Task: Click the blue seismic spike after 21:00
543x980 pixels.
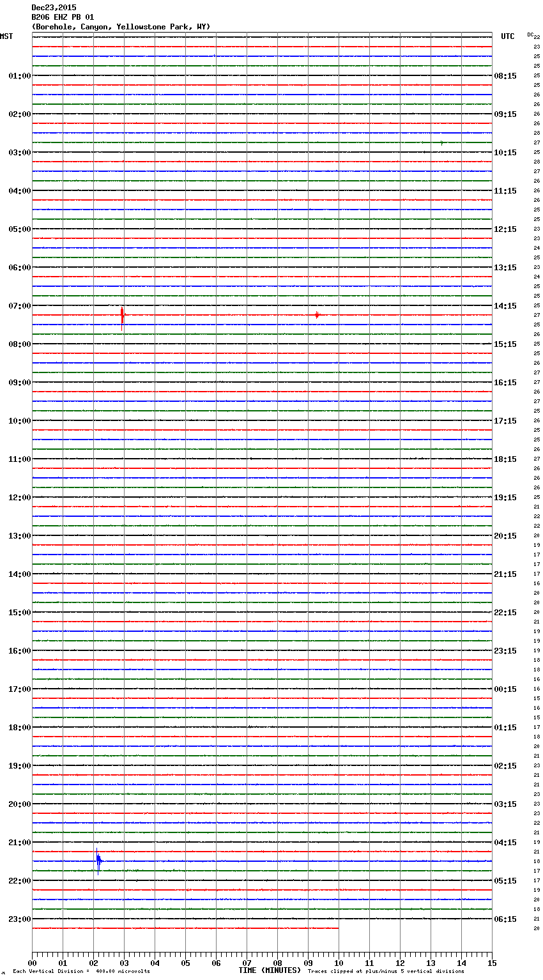Action: 98,861
